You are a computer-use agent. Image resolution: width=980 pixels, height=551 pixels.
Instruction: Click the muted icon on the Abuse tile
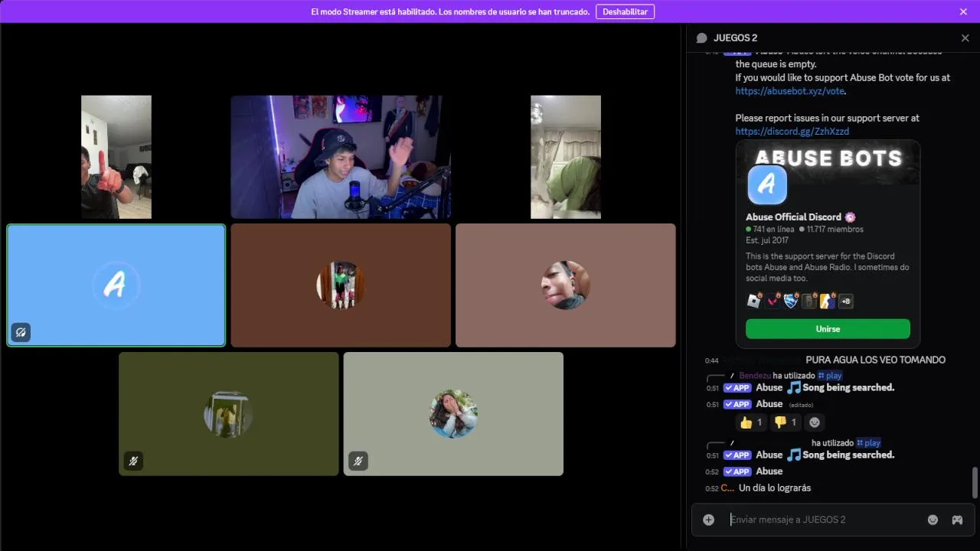click(21, 332)
